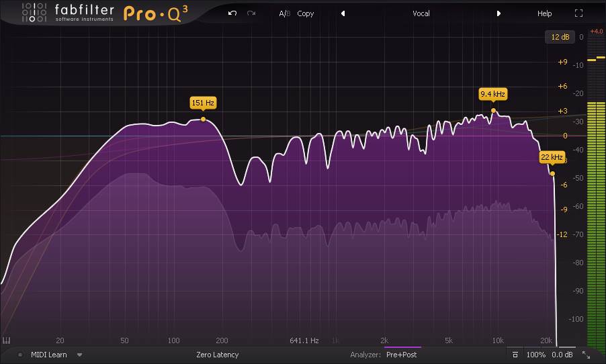Open the Help menu
Screen dimensions: 606x364
(544, 13)
